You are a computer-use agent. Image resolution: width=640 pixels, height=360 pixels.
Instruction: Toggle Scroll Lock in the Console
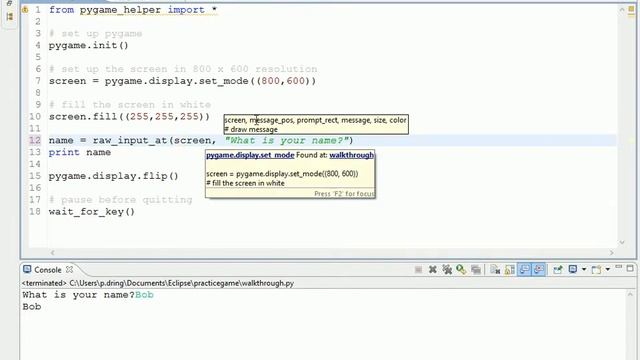[510, 270]
